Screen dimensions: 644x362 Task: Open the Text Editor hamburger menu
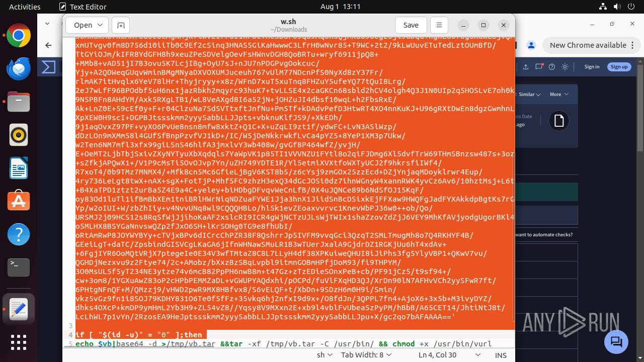439,25
